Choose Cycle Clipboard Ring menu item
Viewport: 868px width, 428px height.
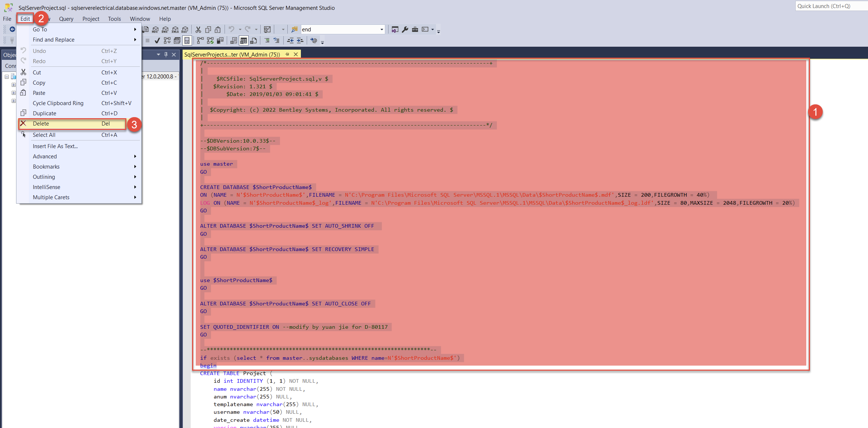[x=80, y=103]
